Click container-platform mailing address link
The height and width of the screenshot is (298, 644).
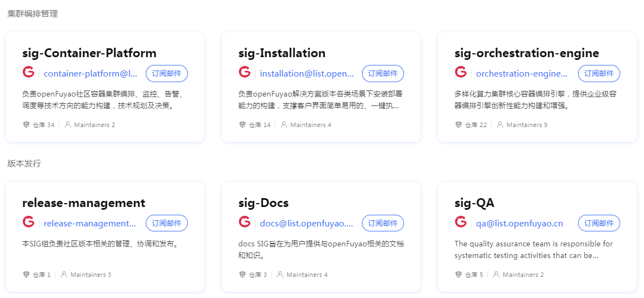pyautogui.click(x=90, y=74)
